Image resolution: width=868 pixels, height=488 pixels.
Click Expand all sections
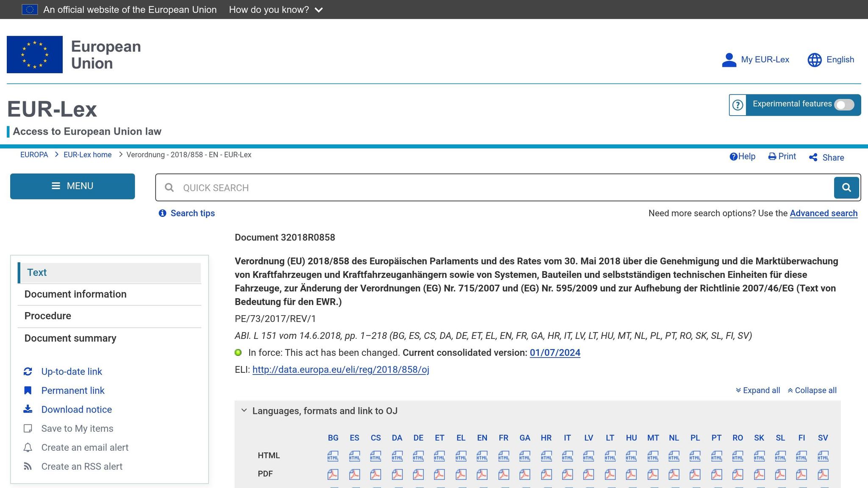pyautogui.click(x=758, y=390)
